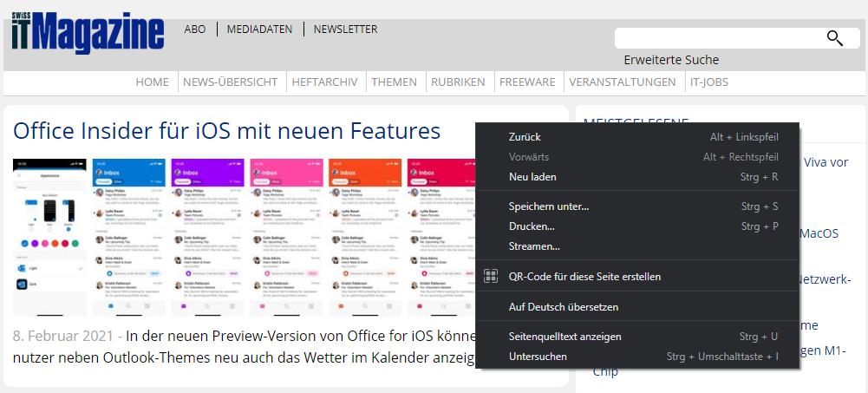Go to the HOME tab
This screenshot has width=868, height=393.
point(153,82)
